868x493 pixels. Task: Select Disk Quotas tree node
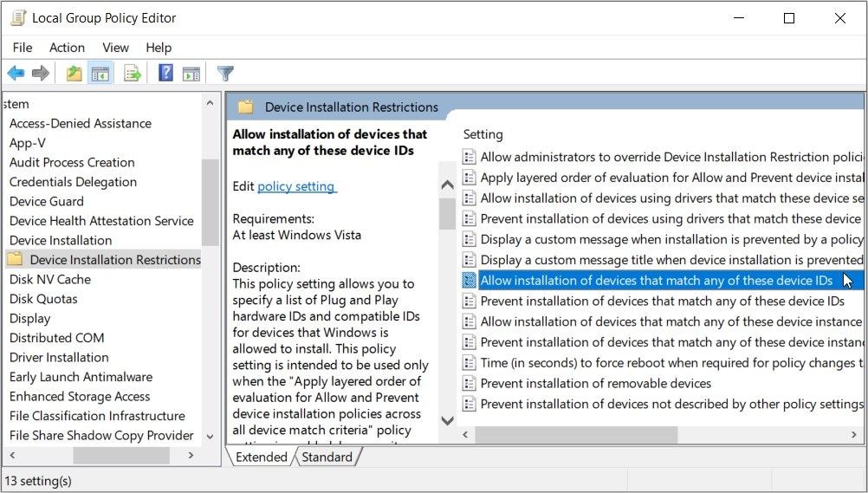tap(43, 299)
